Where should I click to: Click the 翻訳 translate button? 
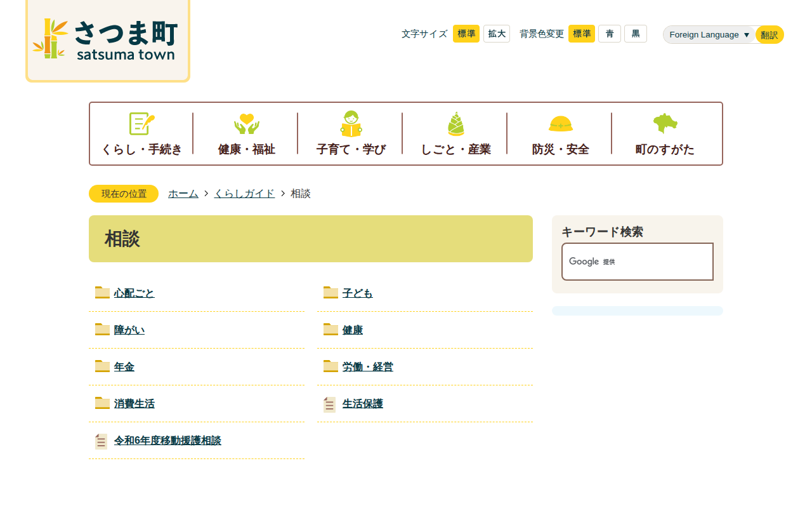tap(769, 35)
